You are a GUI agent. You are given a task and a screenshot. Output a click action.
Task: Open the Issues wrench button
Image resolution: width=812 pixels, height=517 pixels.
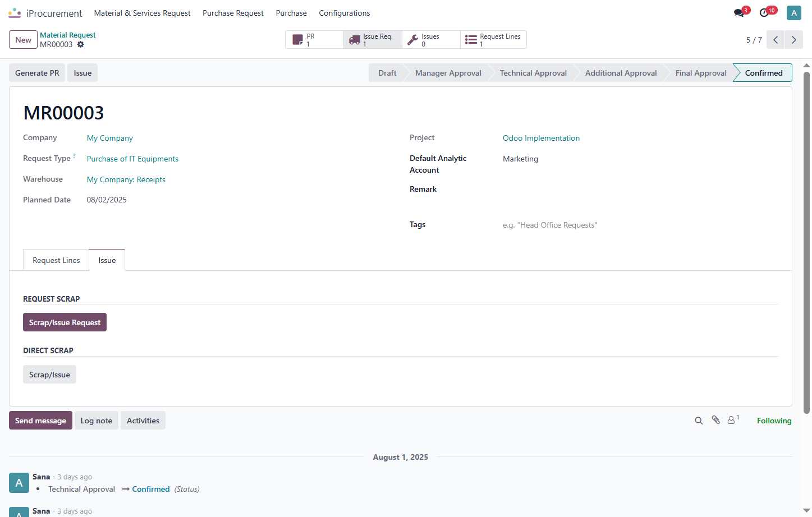[431, 40]
